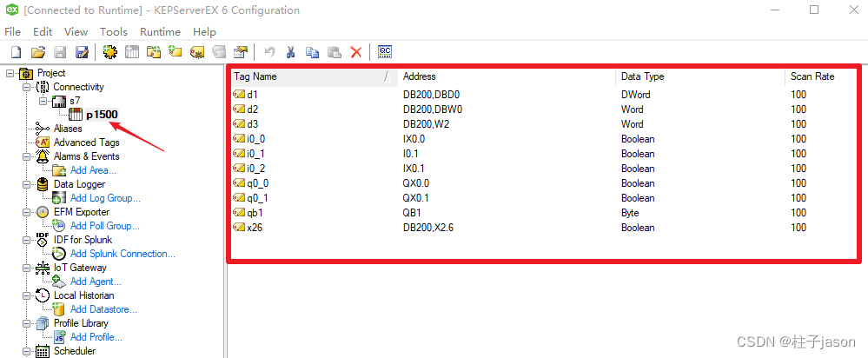Click the Duplicate Tag toolbar icon
This screenshot has height=358, width=868.
coord(219,52)
